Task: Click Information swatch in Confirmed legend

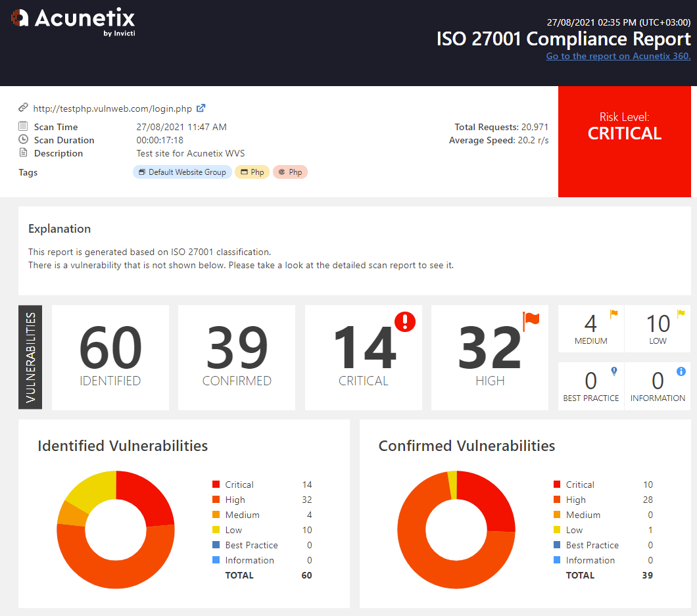Action: pos(557,559)
